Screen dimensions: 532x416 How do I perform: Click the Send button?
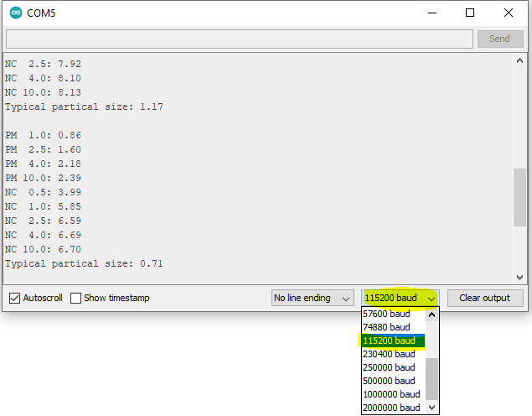point(500,39)
